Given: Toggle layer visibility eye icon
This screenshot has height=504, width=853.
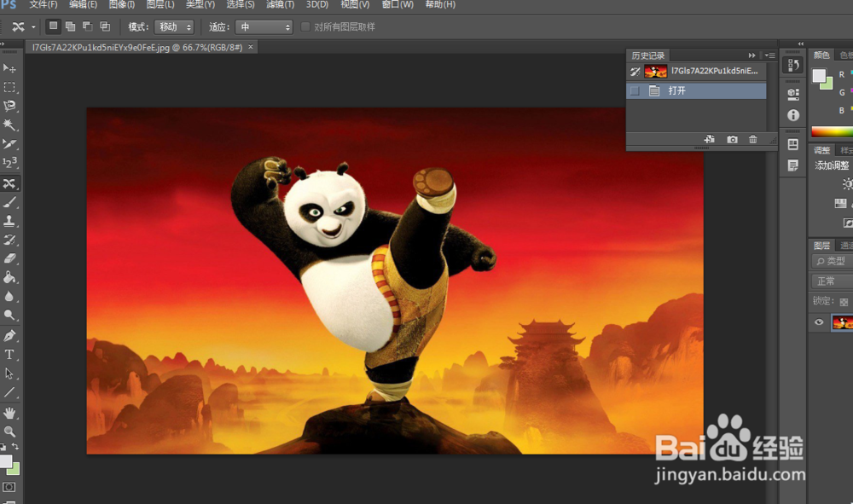Looking at the screenshot, I should (x=819, y=322).
